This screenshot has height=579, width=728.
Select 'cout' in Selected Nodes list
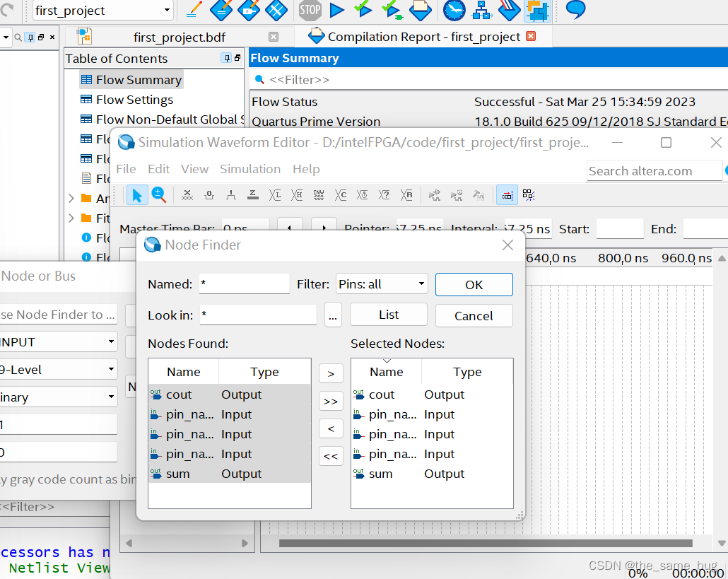(x=432, y=394)
